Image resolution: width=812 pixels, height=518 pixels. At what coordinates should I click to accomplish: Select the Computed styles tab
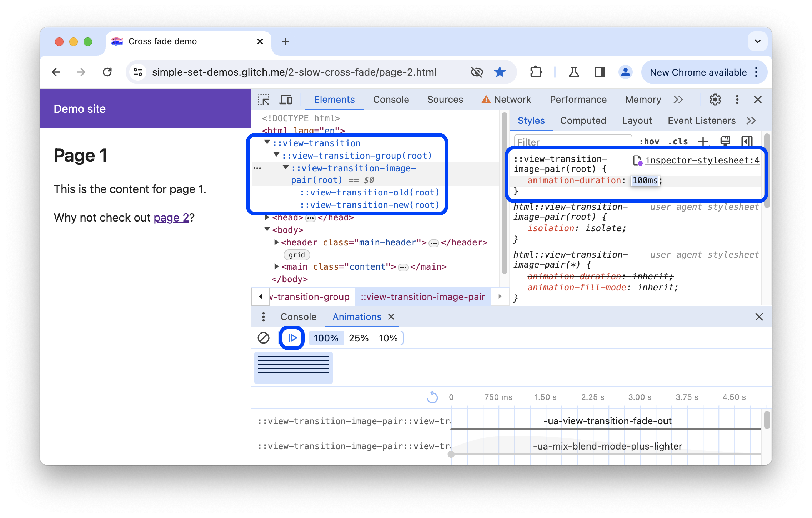583,121
